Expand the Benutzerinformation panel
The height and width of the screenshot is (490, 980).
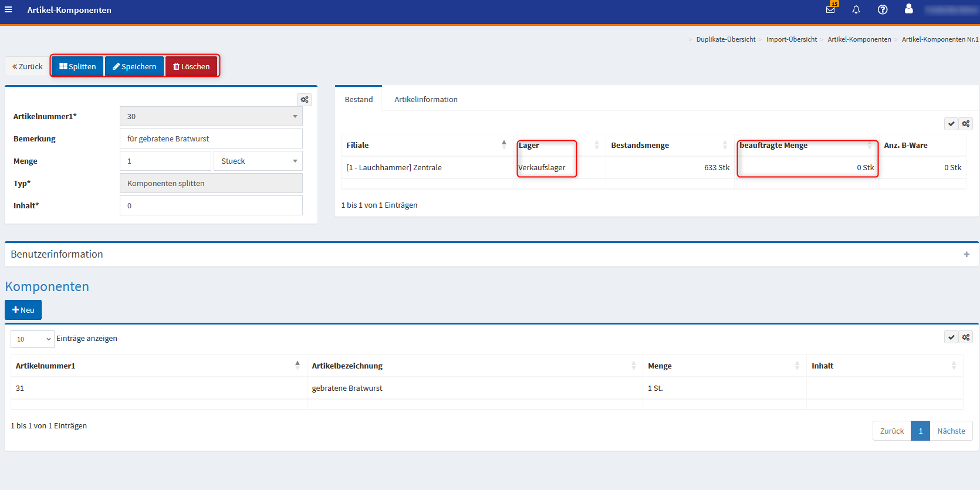(x=966, y=254)
